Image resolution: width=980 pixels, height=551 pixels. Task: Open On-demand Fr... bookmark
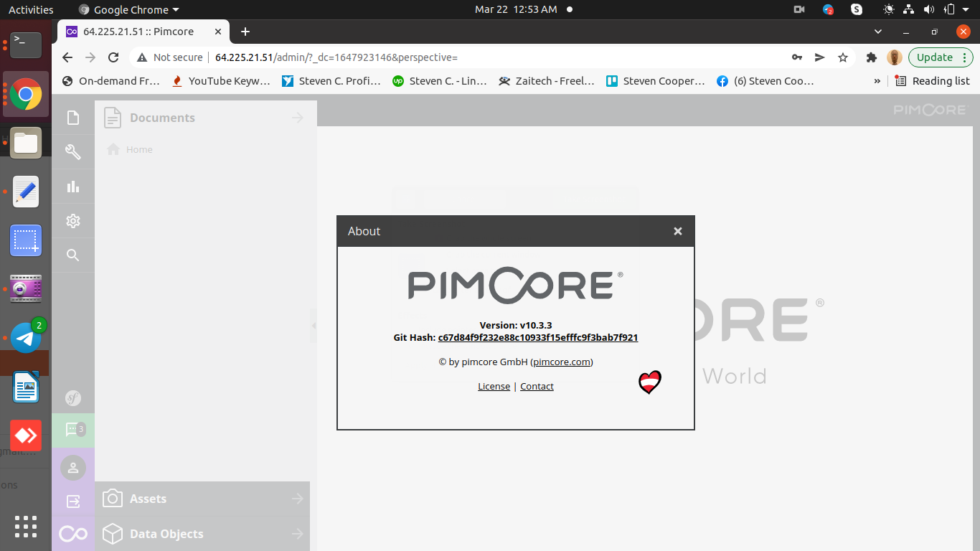pyautogui.click(x=111, y=81)
